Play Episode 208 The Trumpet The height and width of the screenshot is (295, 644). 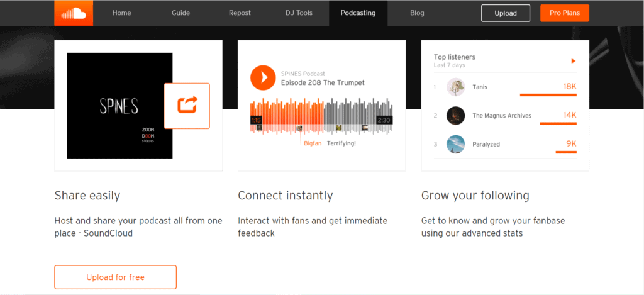pos(263,77)
